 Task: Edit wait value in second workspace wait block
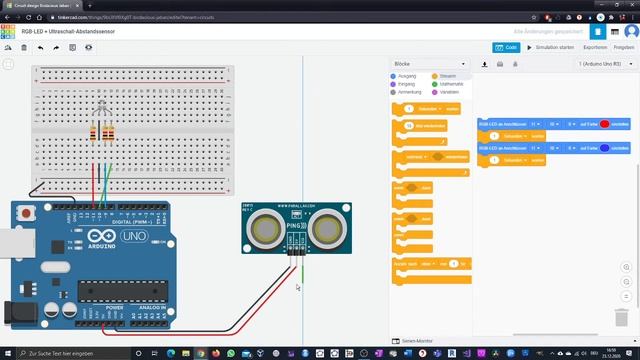click(494, 160)
